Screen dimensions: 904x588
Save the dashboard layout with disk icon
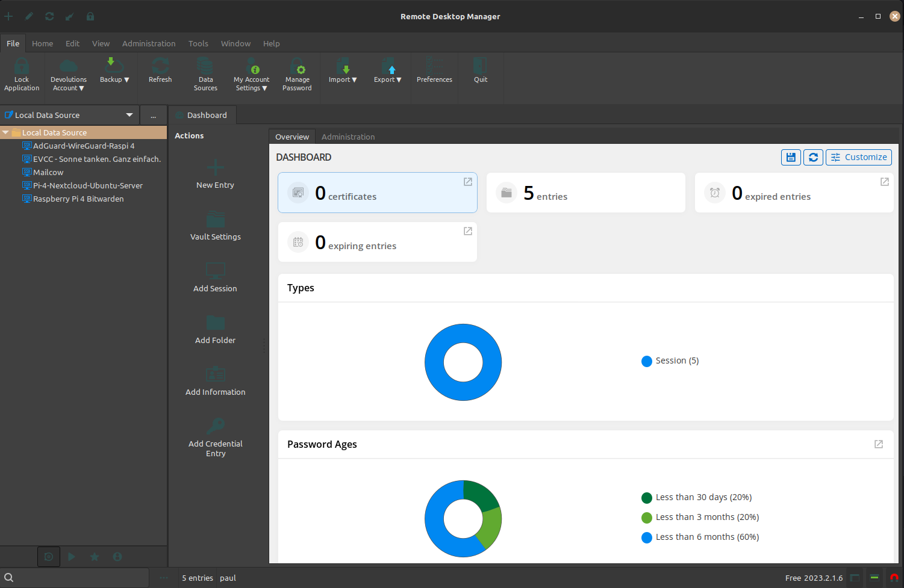(791, 157)
